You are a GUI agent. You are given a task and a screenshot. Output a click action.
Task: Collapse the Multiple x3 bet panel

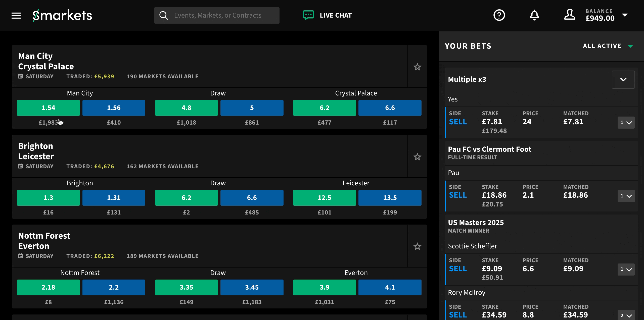coord(623,79)
